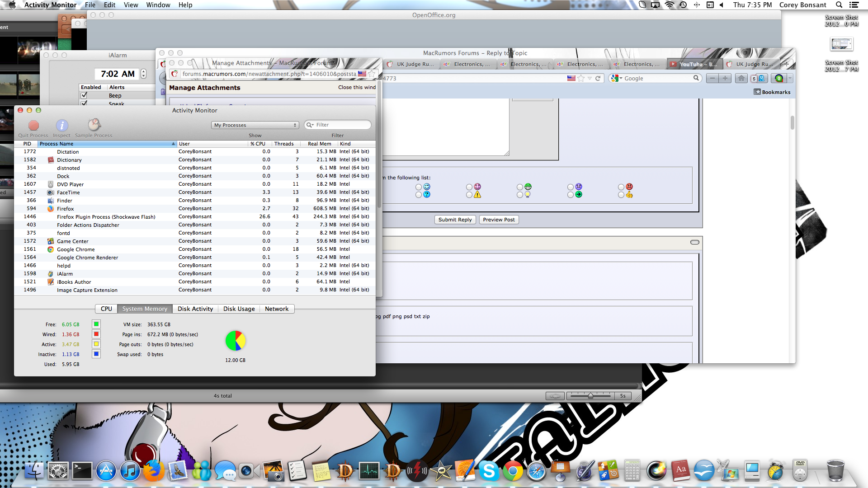The width and height of the screenshot is (868, 488).
Task: Open Notification Center list icon
Action: pos(854,5)
